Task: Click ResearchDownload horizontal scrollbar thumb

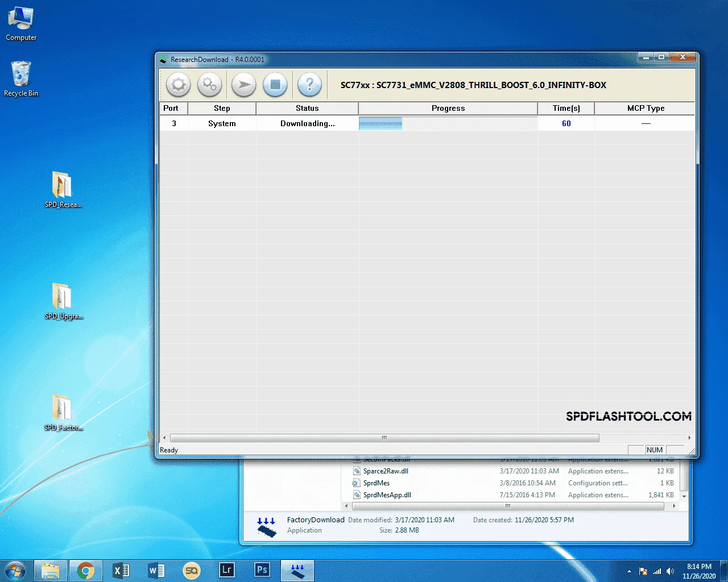Action: click(384, 438)
